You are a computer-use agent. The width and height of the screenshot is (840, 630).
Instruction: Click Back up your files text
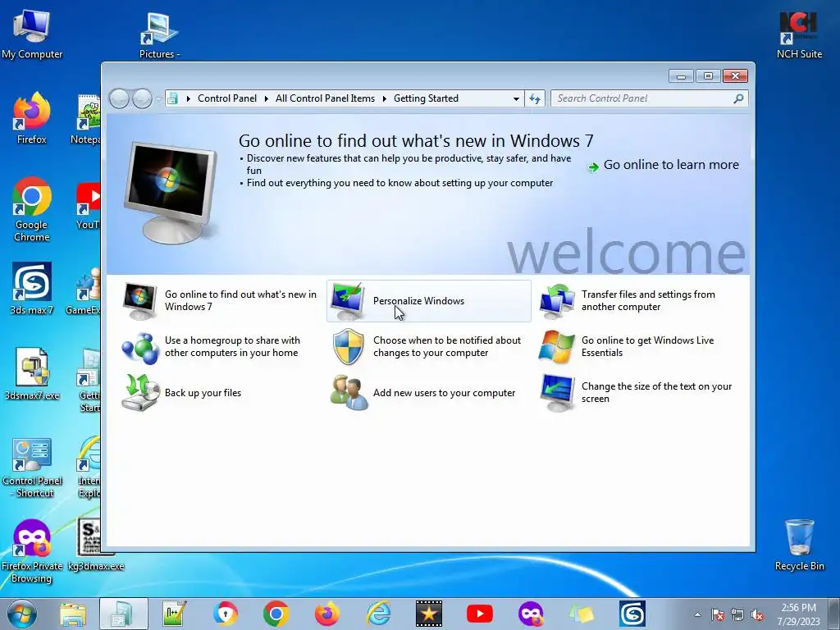[203, 393]
